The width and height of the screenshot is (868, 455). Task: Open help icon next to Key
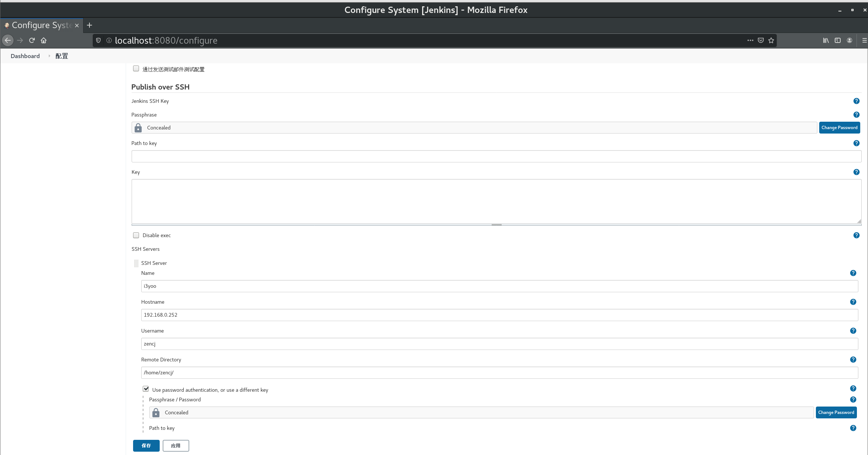pos(856,172)
